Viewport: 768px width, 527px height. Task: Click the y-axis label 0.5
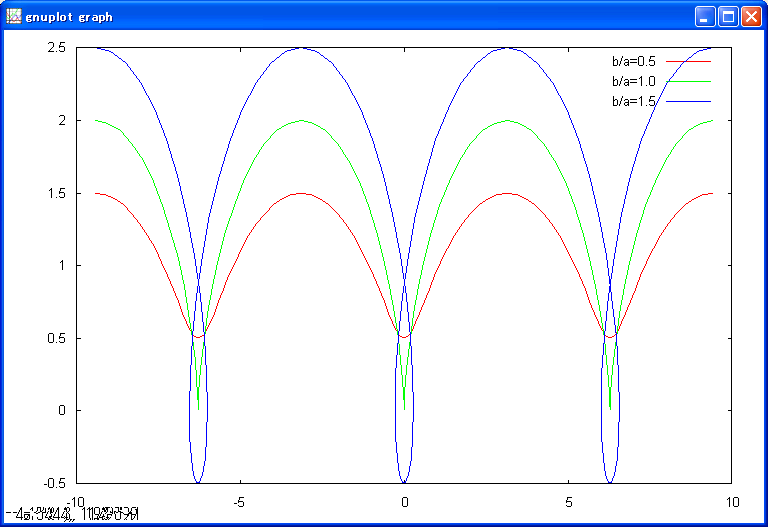pyautogui.click(x=56, y=338)
